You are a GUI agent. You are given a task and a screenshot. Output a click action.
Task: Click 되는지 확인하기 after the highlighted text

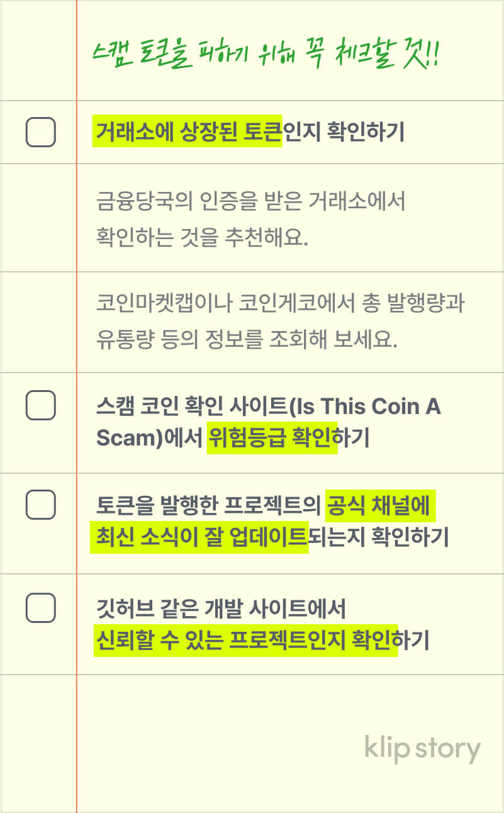coord(378,538)
